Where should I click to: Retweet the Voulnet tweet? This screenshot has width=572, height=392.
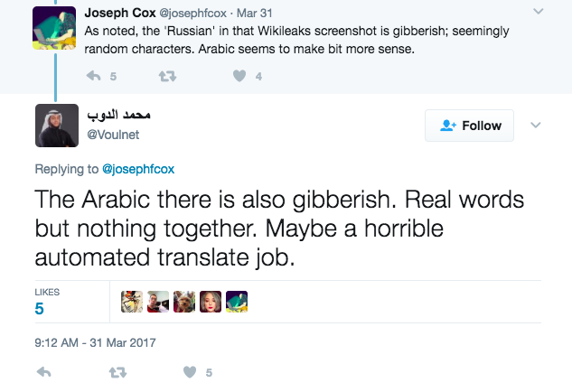coord(117,372)
